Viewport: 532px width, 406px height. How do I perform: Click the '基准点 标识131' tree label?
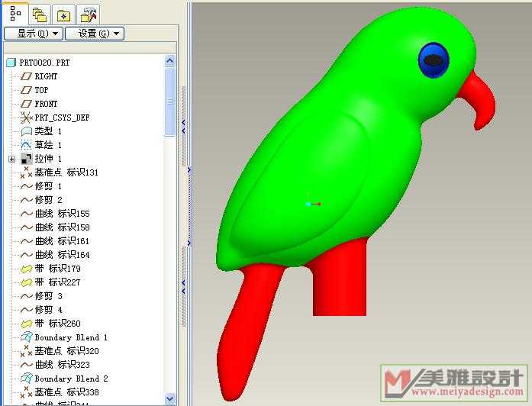(66, 172)
